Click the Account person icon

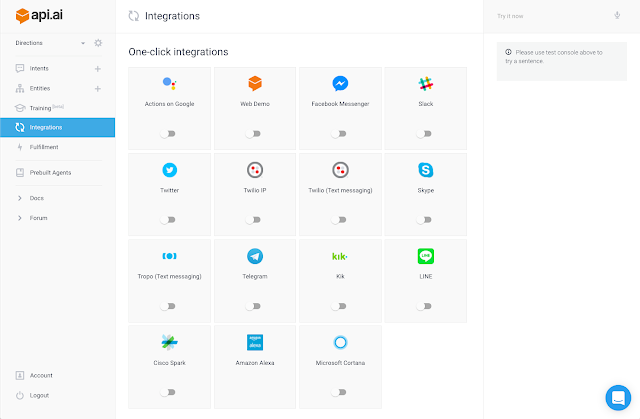pyautogui.click(x=20, y=375)
